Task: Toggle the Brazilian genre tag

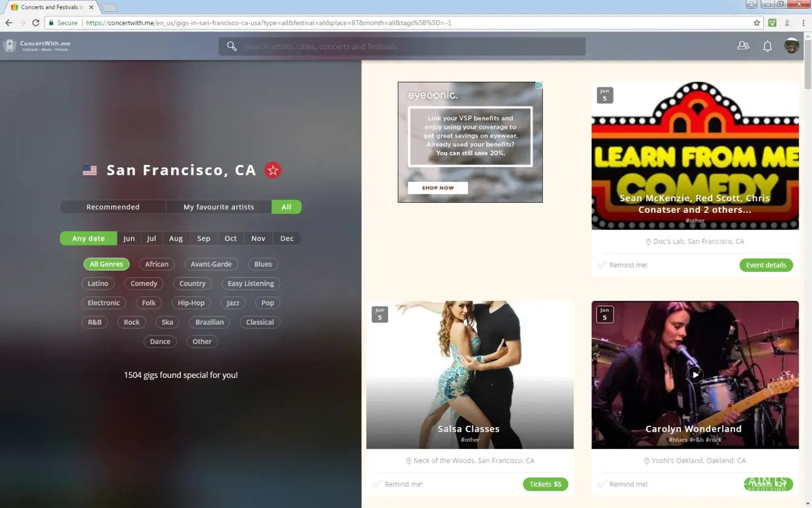Action: (x=210, y=322)
